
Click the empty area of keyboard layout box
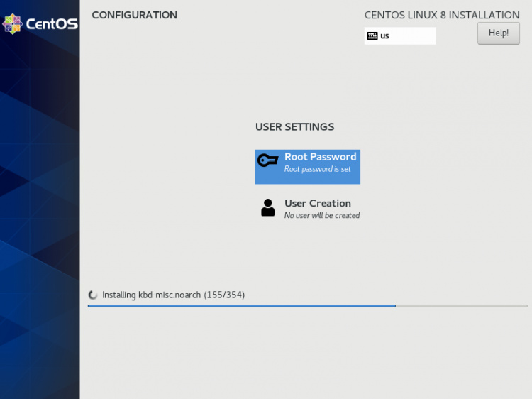pos(415,35)
